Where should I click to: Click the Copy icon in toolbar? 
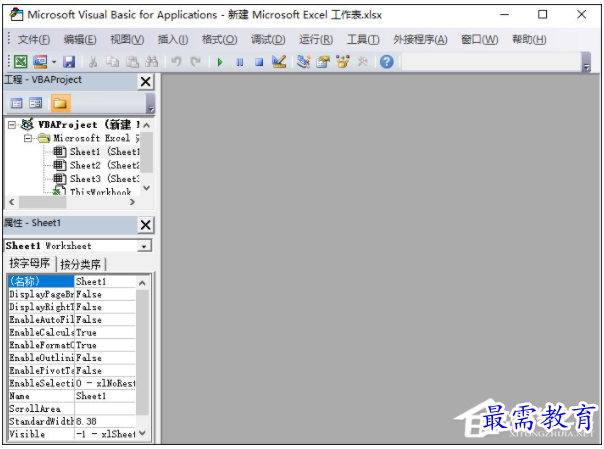pos(112,62)
